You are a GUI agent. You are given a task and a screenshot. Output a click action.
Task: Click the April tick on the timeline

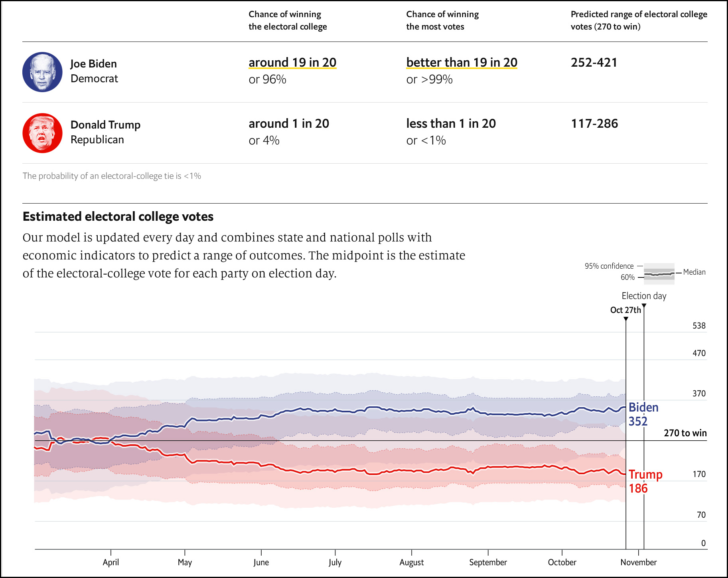coord(110,552)
